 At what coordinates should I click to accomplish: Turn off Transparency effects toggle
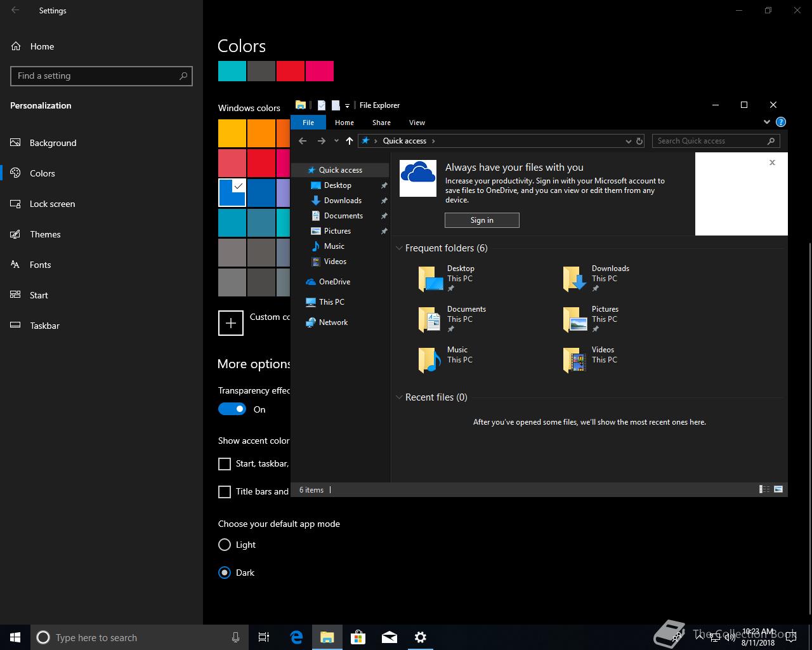pos(232,409)
